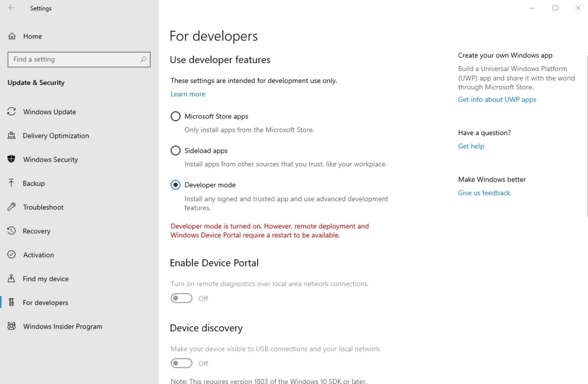Click inside the Find a setting box

click(x=75, y=59)
